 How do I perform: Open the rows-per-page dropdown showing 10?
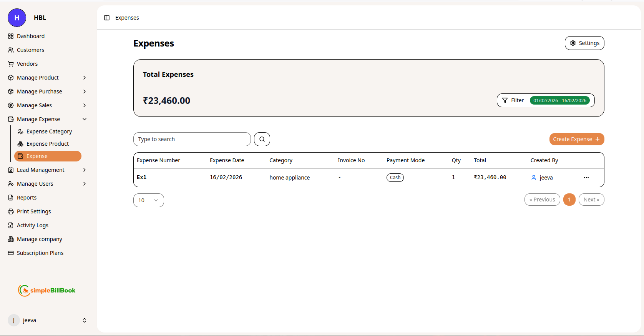coord(148,200)
